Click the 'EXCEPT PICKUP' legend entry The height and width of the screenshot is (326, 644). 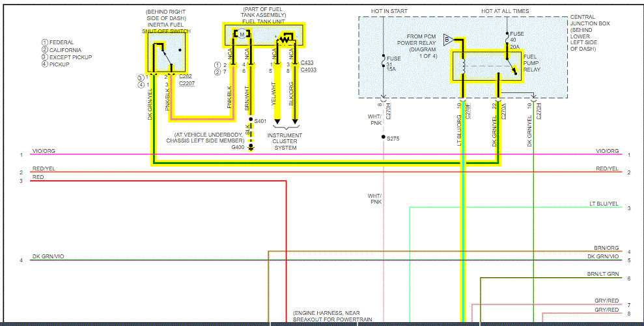66,57
